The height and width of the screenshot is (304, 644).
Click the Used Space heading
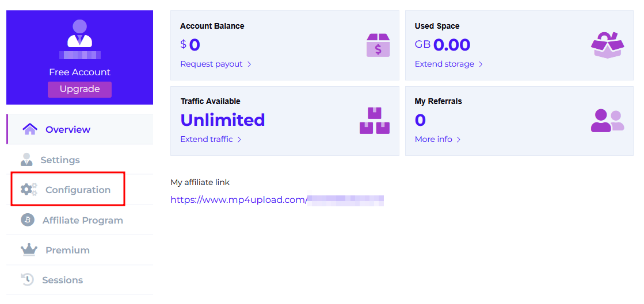pyautogui.click(x=437, y=26)
